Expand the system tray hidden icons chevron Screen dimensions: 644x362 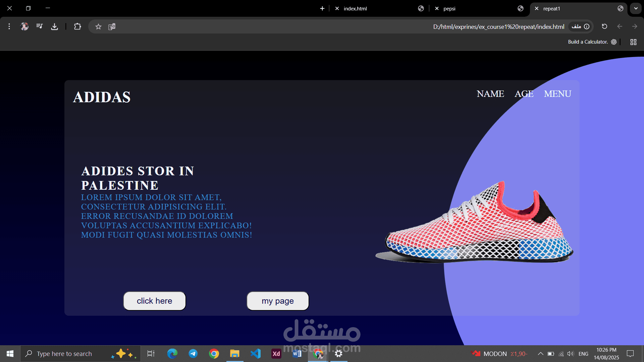click(540, 354)
